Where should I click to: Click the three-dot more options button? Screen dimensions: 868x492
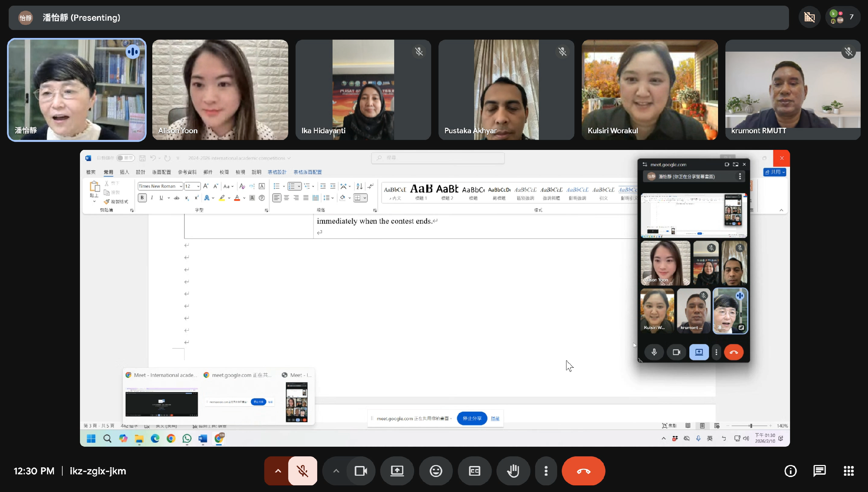(x=546, y=471)
